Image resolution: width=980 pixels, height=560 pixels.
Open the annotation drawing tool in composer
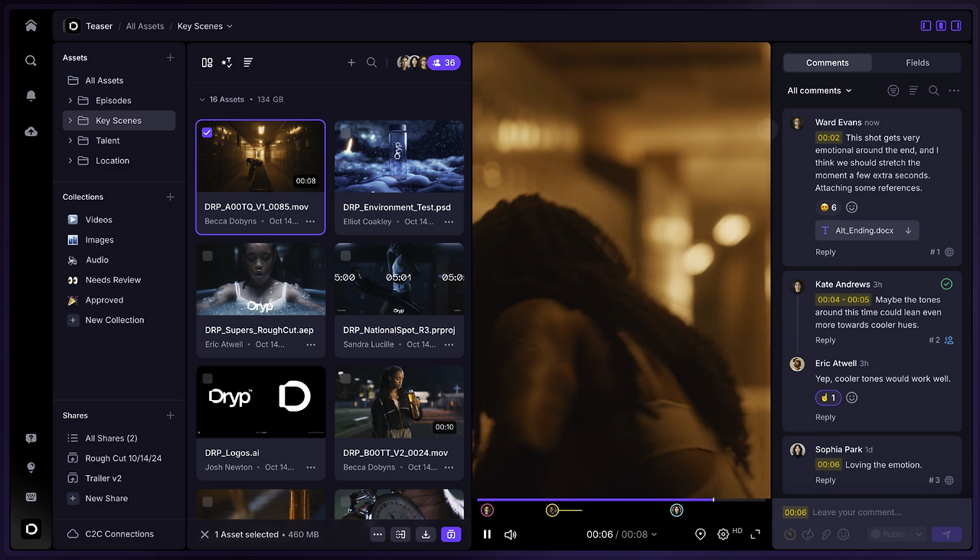click(x=808, y=535)
